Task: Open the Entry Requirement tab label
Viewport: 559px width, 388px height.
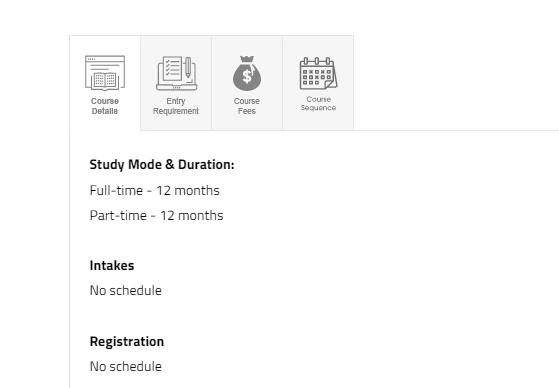Action: [x=176, y=106]
